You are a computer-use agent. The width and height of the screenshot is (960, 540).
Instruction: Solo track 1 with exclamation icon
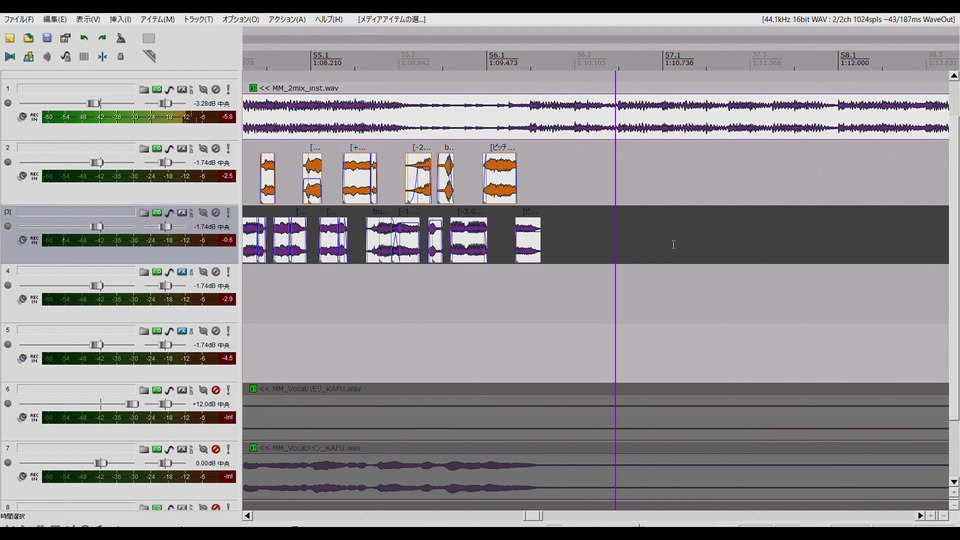point(228,89)
